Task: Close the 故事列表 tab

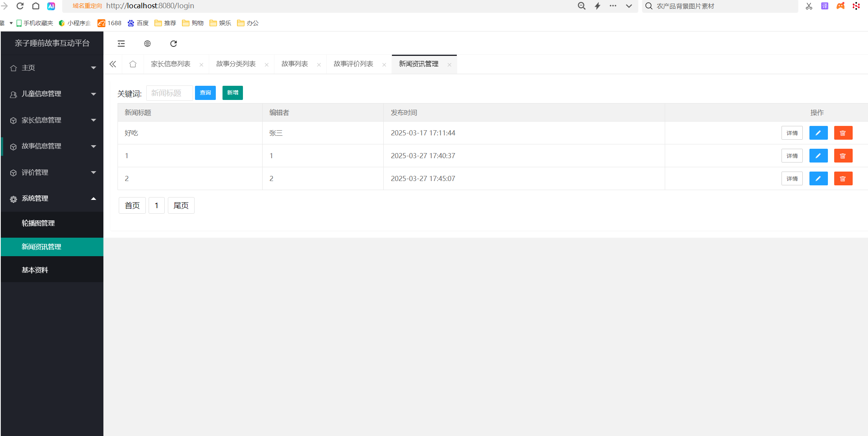Action: pyautogui.click(x=319, y=65)
